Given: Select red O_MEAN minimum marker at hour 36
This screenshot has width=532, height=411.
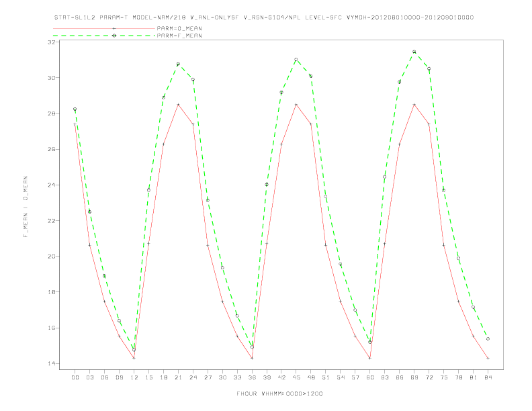Looking at the screenshot, I should [252, 358].
